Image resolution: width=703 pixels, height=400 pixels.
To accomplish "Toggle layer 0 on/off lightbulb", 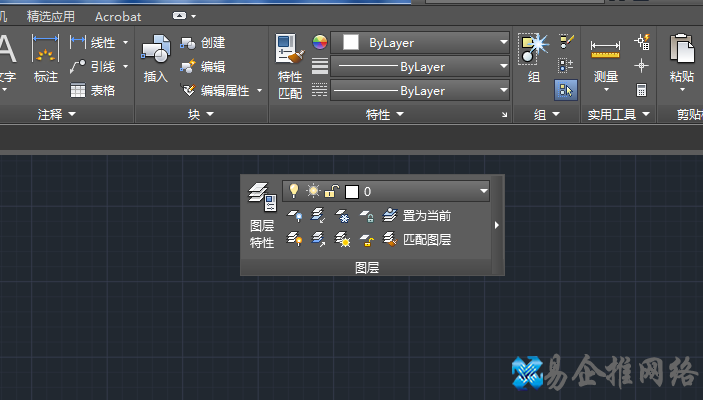I will pos(294,191).
